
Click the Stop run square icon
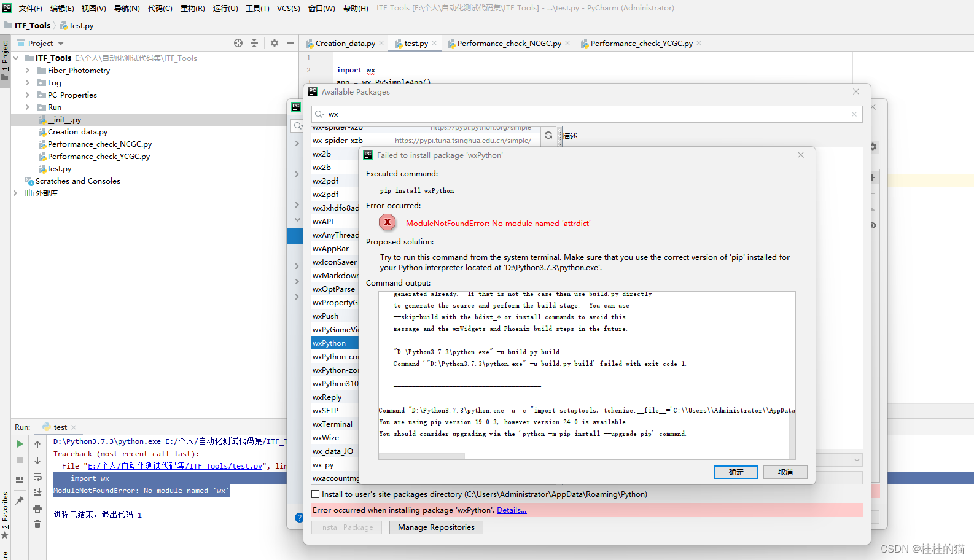(20, 460)
